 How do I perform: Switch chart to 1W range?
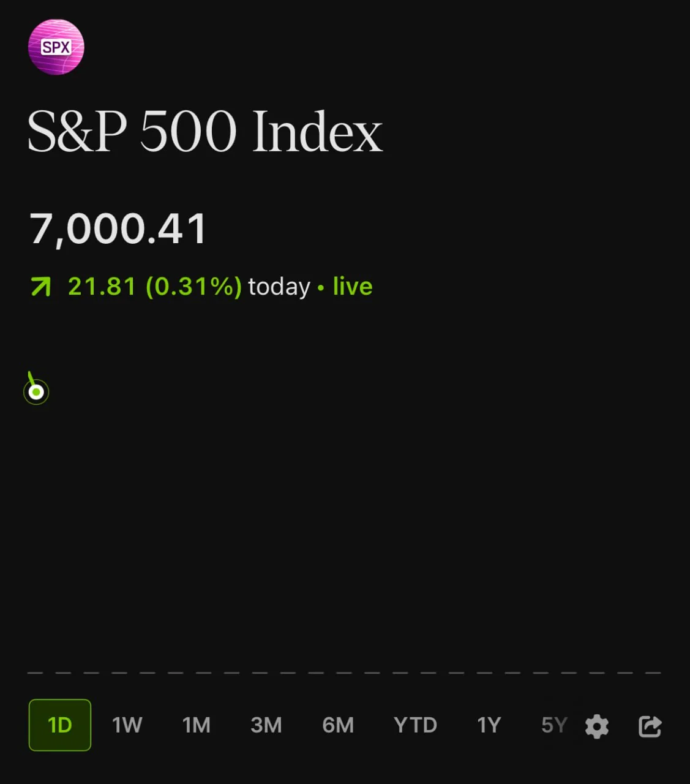point(127,725)
